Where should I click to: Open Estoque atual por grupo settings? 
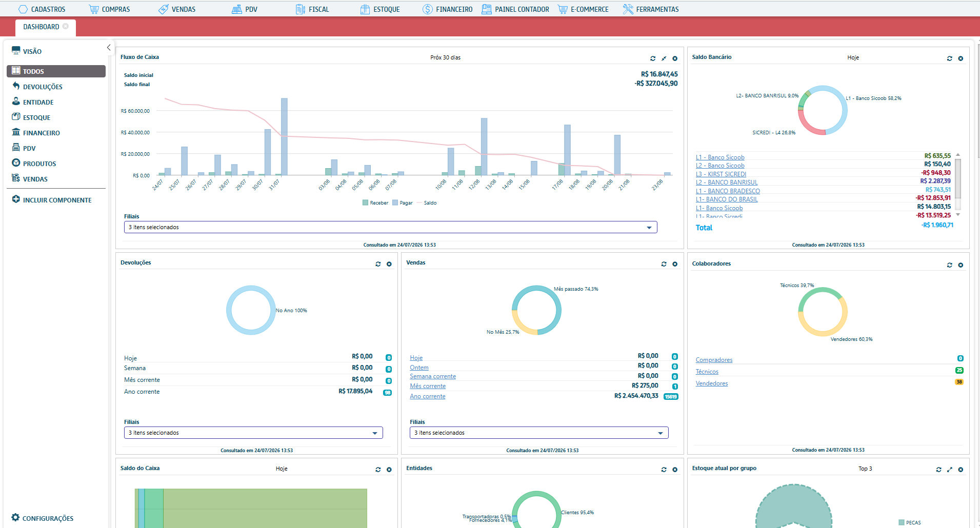(961, 470)
